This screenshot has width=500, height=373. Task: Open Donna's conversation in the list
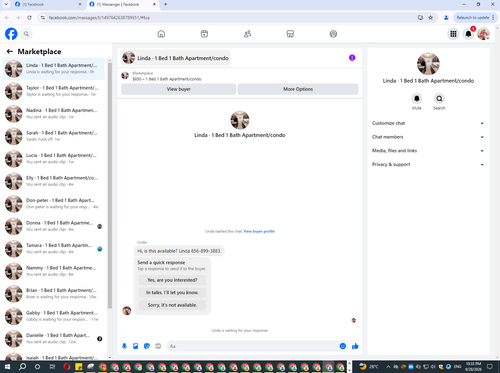53,226
